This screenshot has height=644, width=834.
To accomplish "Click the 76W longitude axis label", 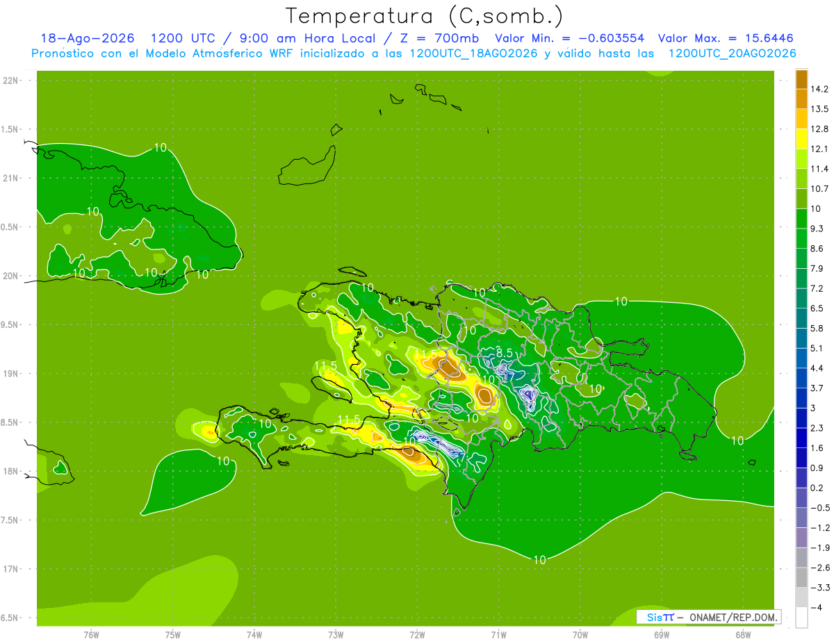I will (x=91, y=635).
